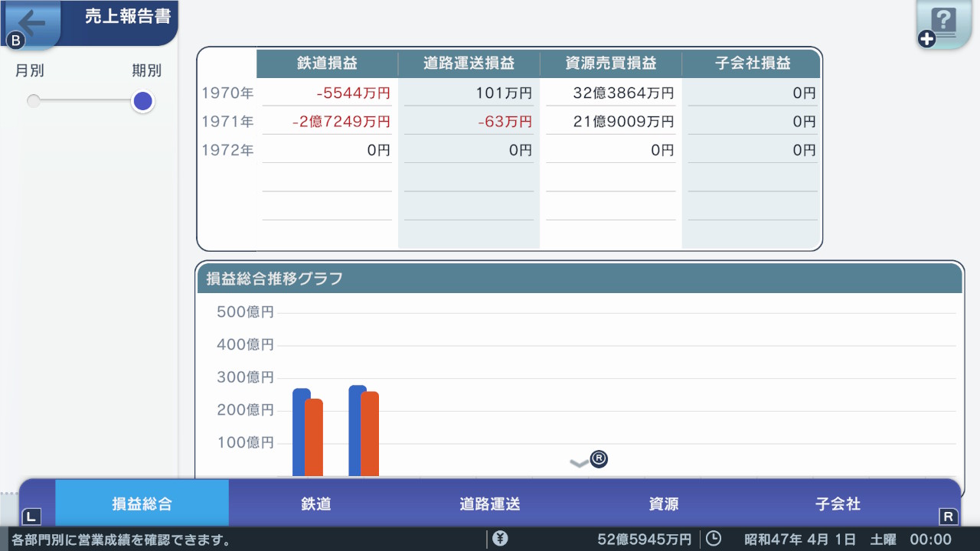Screen dimensions: 980x551
Task: Click the second orange bar in graph
Action: pyautogui.click(x=370, y=434)
